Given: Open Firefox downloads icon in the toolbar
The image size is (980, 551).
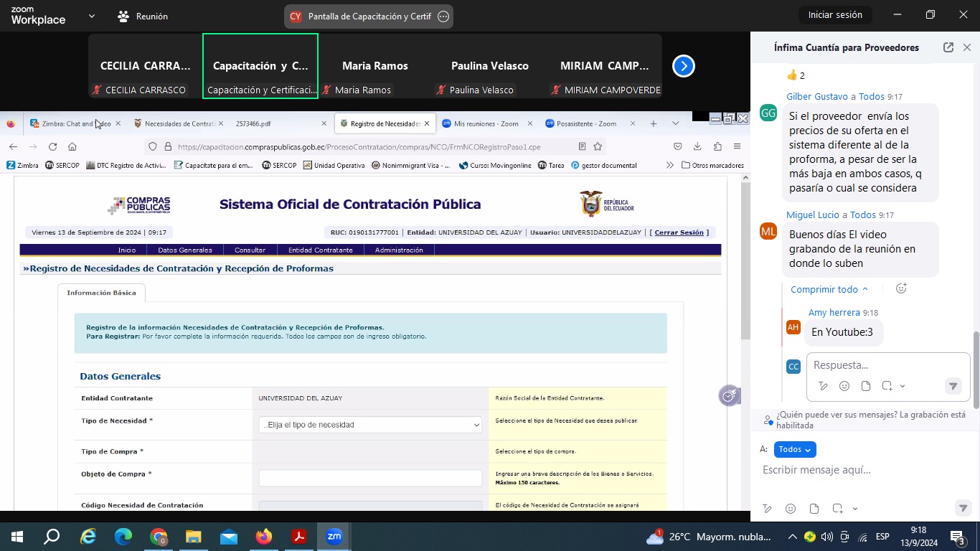Looking at the screenshot, I should (697, 146).
